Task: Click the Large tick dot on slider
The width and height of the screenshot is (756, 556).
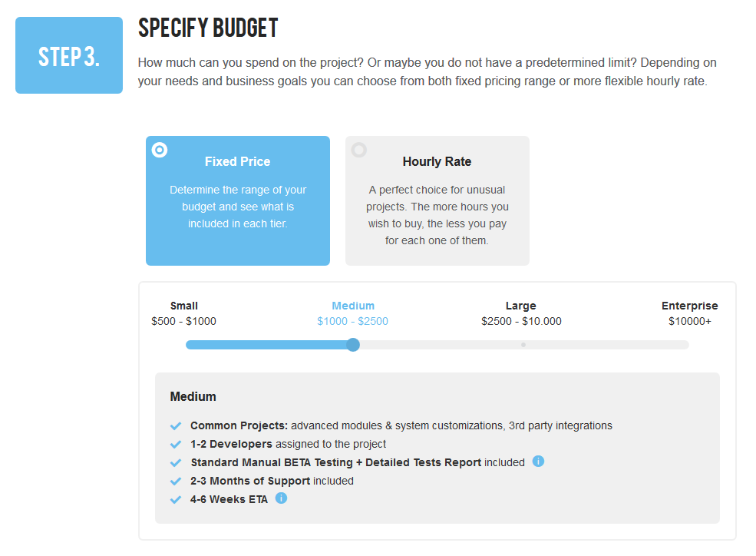Action: 523,345
